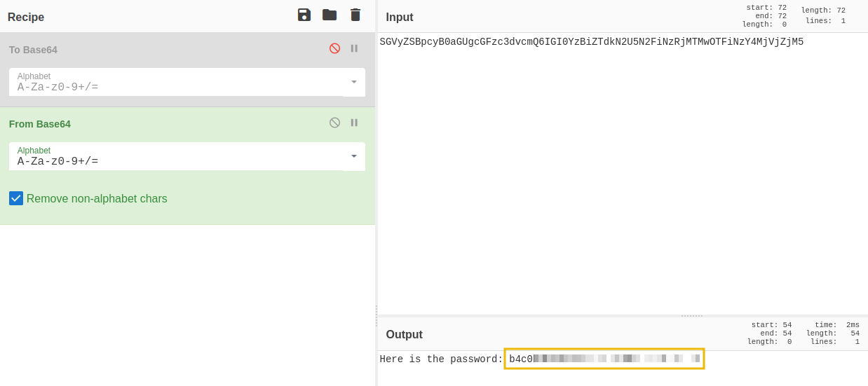Clear the recipe with the trash icon
The height and width of the screenshot is (386, 868).
[355, 15]
